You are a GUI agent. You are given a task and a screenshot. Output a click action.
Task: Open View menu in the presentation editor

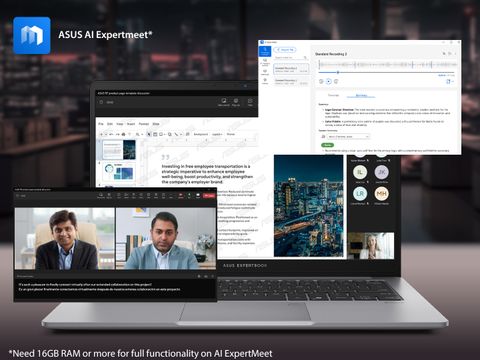point(120,124)
